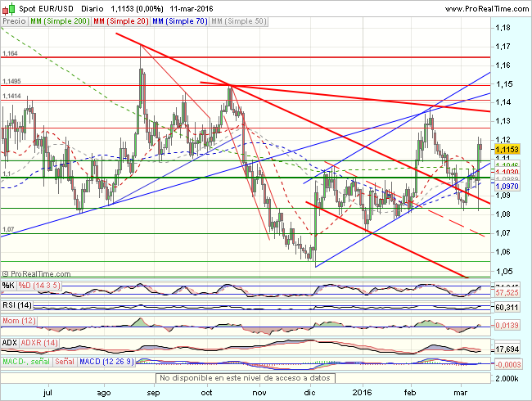Viewport: 532px width, 401px height.
Task: Click the candlestick chart icon beside the title
Action: coord(9,8)
